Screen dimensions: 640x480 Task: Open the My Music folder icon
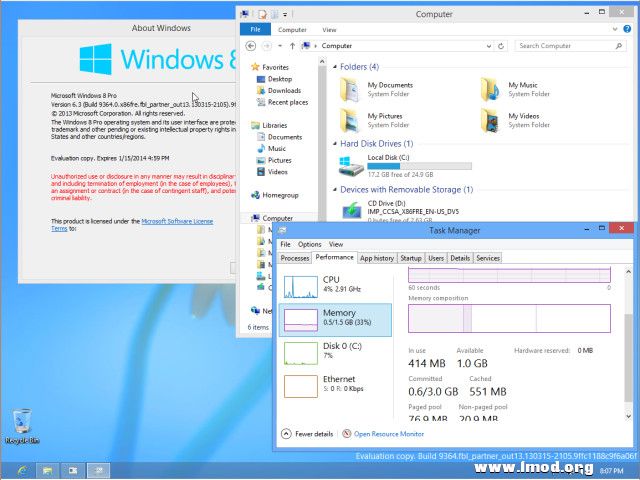pyautogui.click(x=490, y=90)
